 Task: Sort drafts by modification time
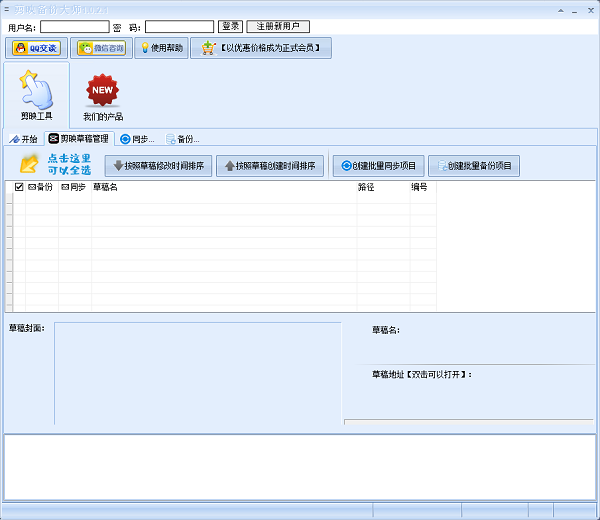tap(158, 166)
